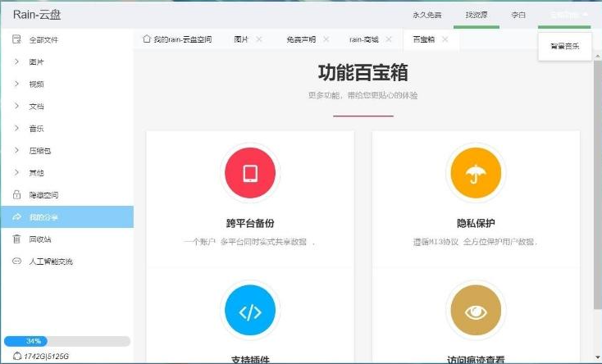Click the blue code 支持插件 icon
602x364 pixels.
click(250, 310)
